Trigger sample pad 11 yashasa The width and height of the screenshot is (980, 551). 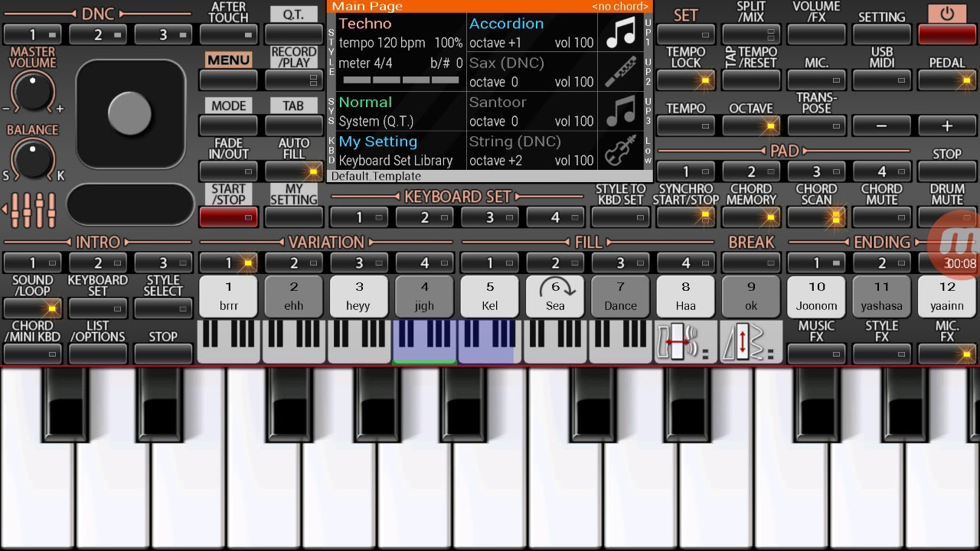pyautogui.click(x=882, y=296)
